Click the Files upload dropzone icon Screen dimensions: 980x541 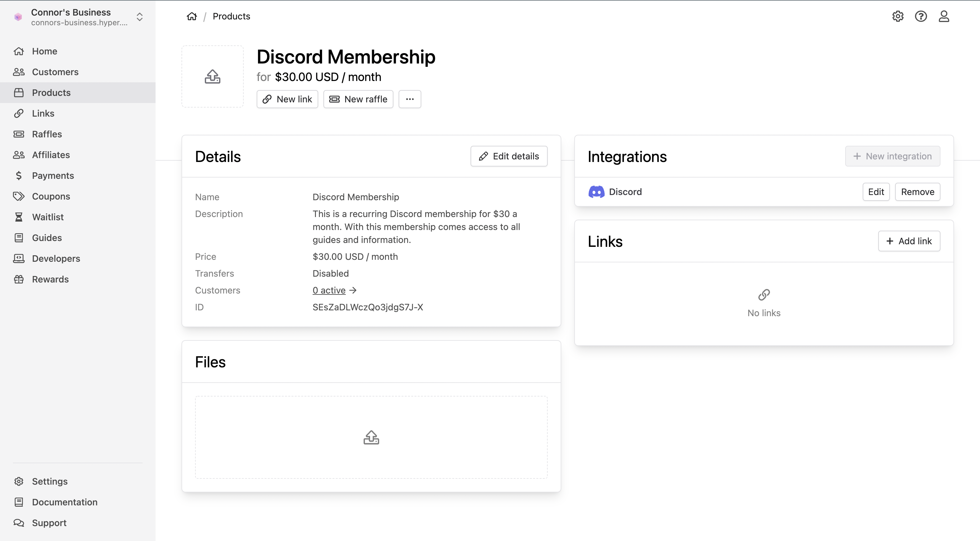pos(371,437)
